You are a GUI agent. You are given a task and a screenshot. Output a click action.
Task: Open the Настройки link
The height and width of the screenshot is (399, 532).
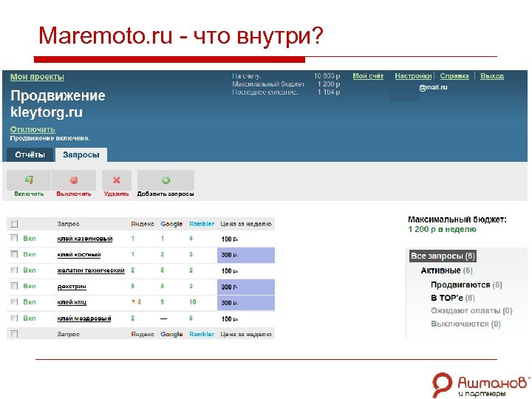413,76
